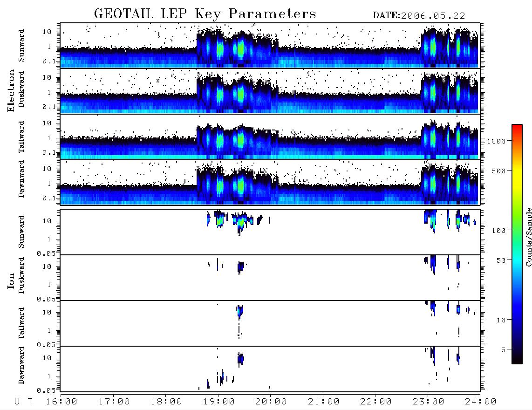532x410 pixels.
Task: Click the 10 tick of Electron Tailward panel
Action: 47,123
